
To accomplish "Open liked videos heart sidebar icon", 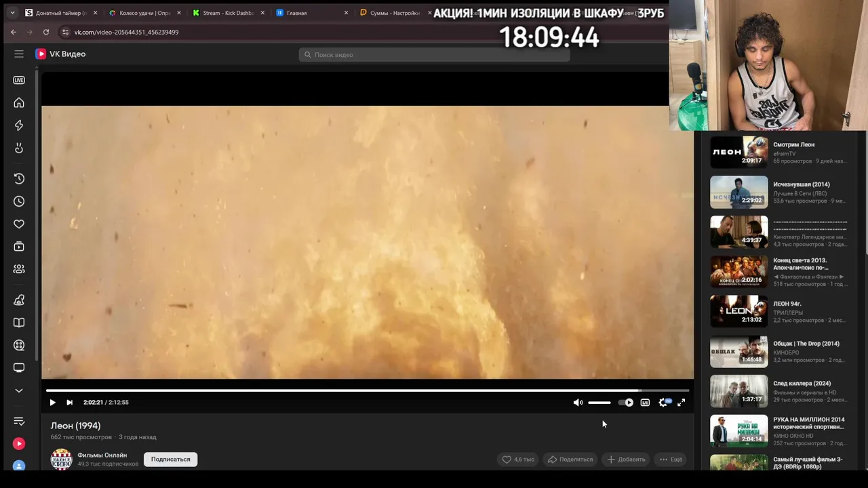I will pos(19,224).
